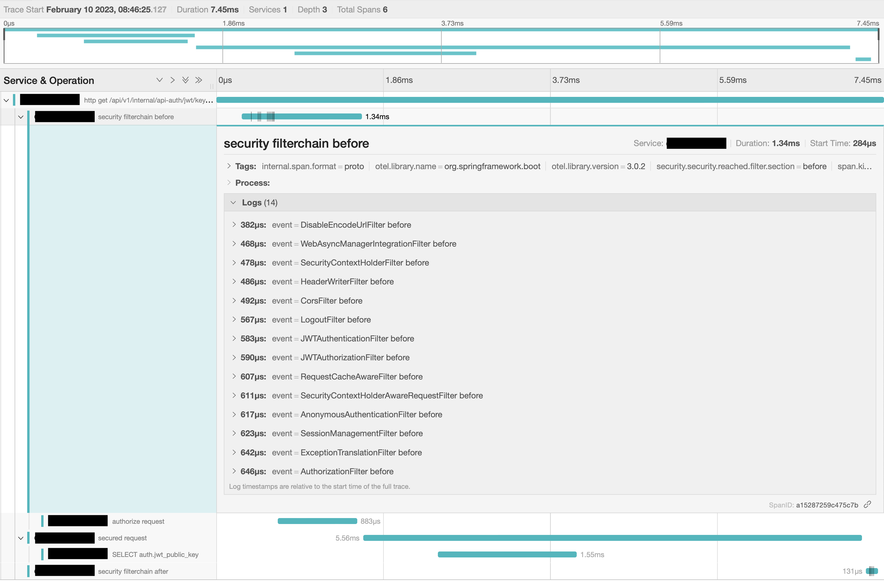Collapse the root http get span
Screen dimensions: 884x588
click(x=6, y=100)
